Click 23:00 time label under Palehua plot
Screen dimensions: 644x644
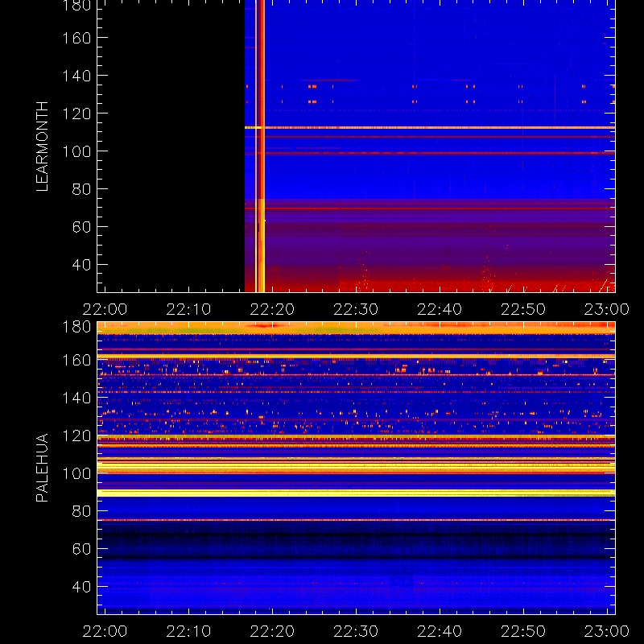tap(607, 631)
